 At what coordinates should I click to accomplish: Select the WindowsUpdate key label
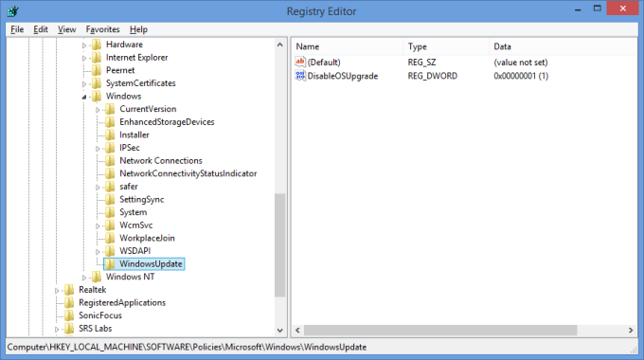151,263
